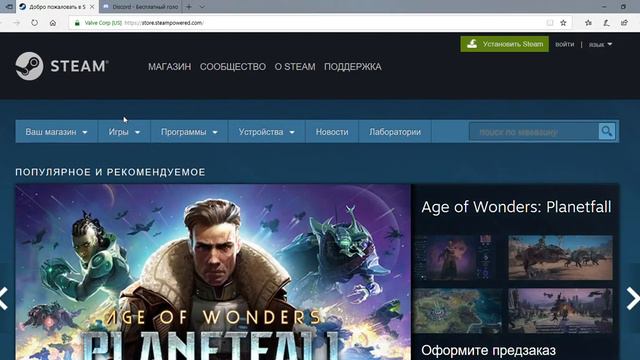The width and height of the screenshot is (640, 360).
Task: Open the МАГАЗИН menu
Action: [x=169, y=67]
